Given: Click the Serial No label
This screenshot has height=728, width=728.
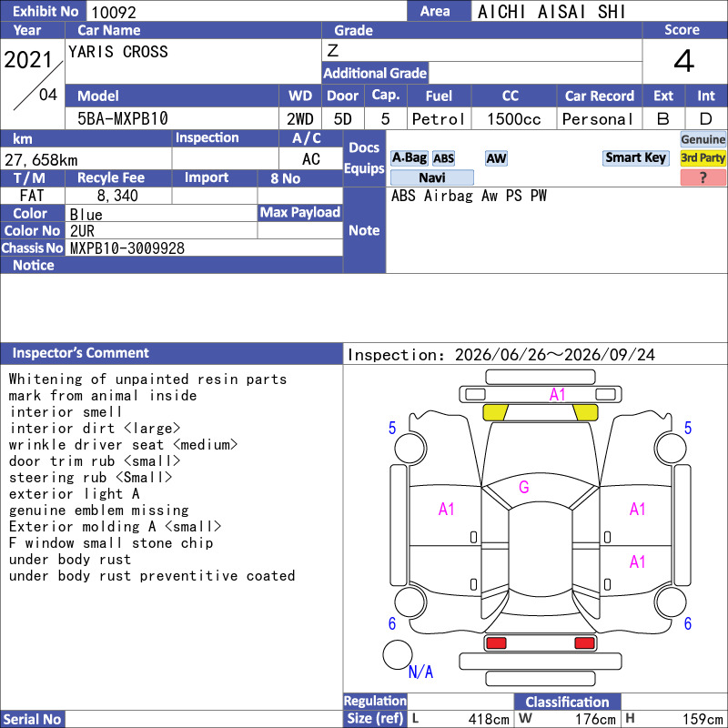Looking at the screenshot, I should click(x=32, y=719).
